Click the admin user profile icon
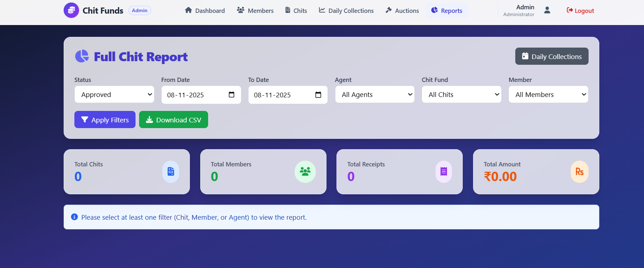This screenshot has height=268, width=644. 547,10
